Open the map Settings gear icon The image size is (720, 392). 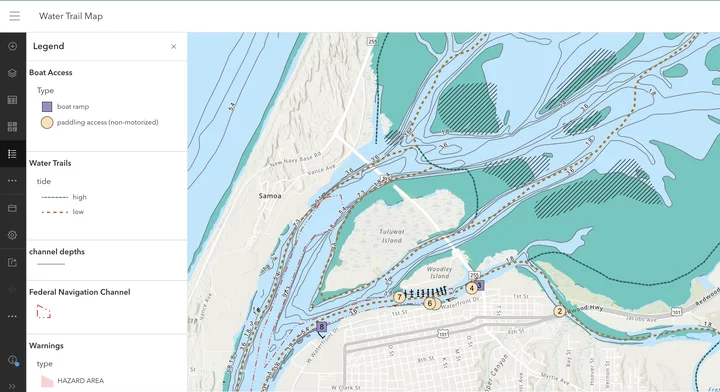[12, 235]
